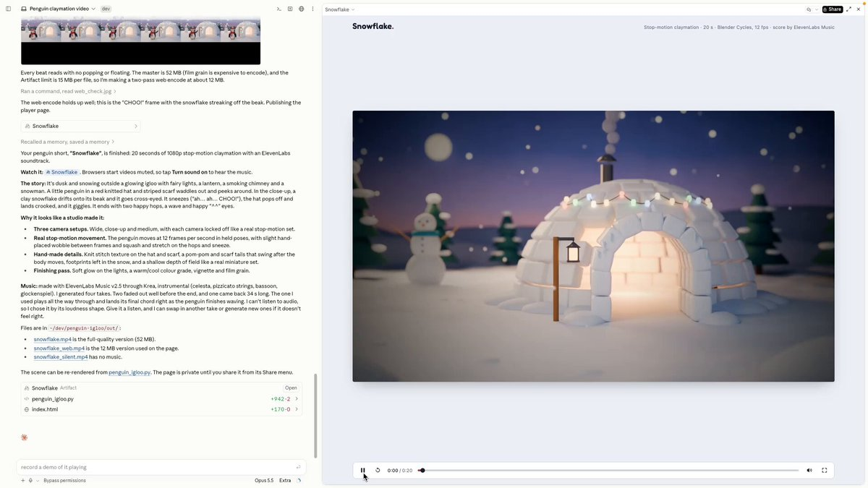Pause the Snowflake video playback
This screenshot has height=488, width=868.
(363, 470)
